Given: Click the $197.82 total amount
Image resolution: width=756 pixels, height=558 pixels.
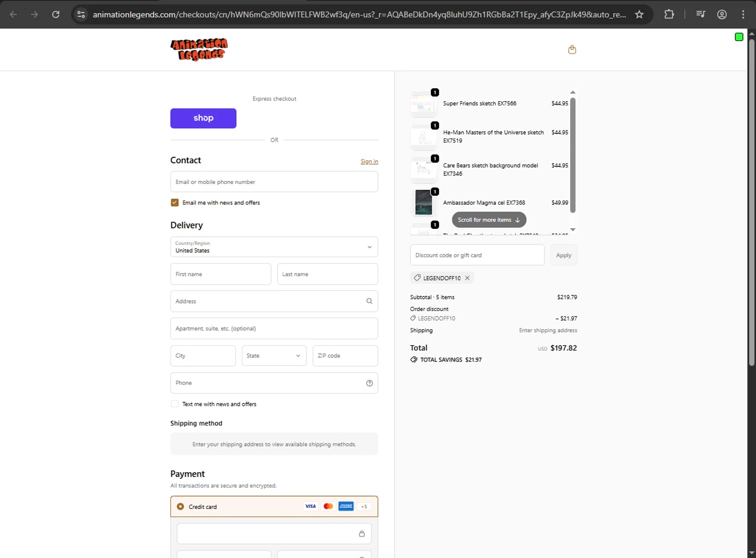Looking at the screenshot, I should [563, 348].
